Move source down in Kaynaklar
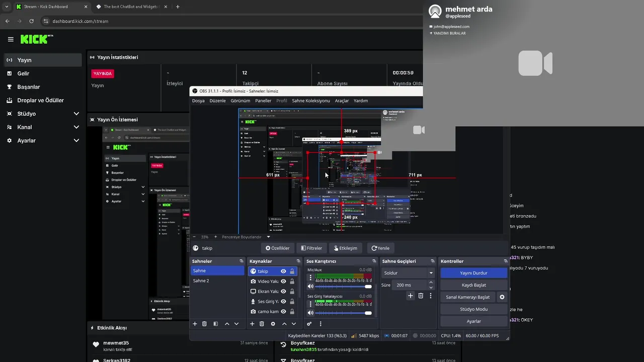 [294, 324]
